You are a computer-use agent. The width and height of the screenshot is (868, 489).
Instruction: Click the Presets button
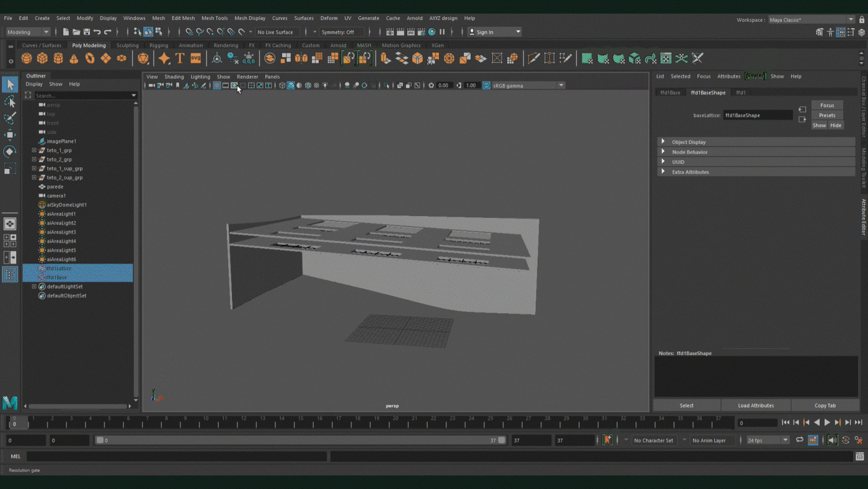(x=827, y=115)
